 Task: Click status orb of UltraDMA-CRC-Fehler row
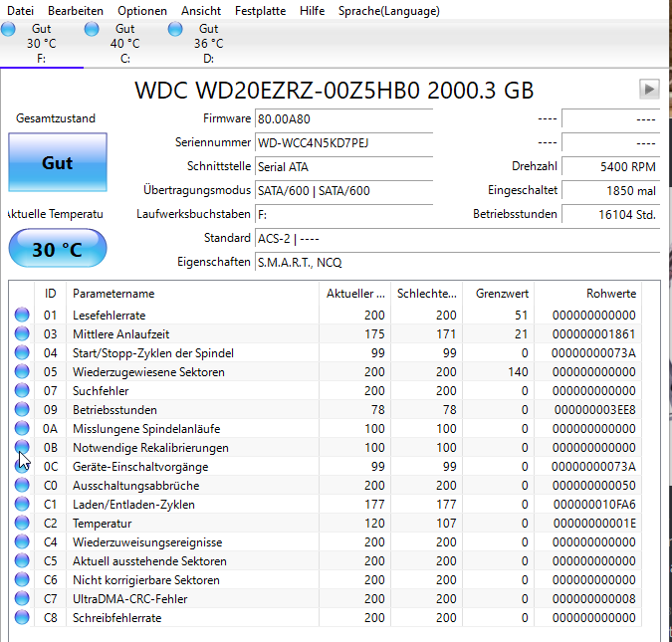tap(22, 598)
